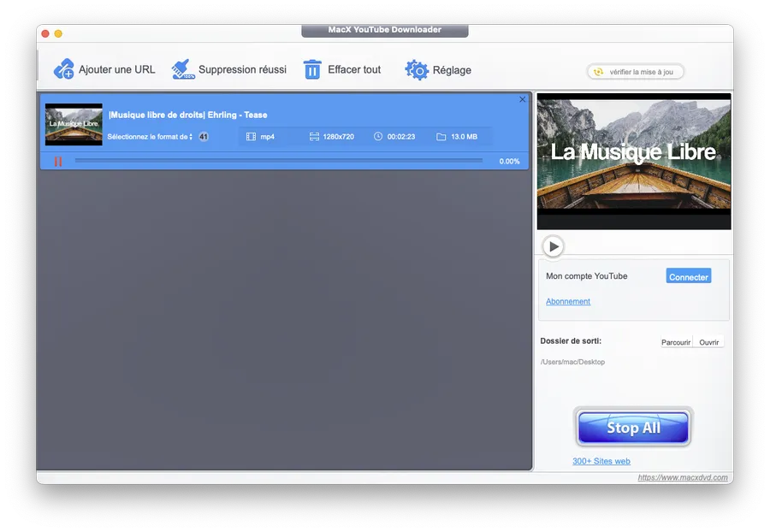
Task: Click the small video thumbnail in download list
Action: (74, 124)
